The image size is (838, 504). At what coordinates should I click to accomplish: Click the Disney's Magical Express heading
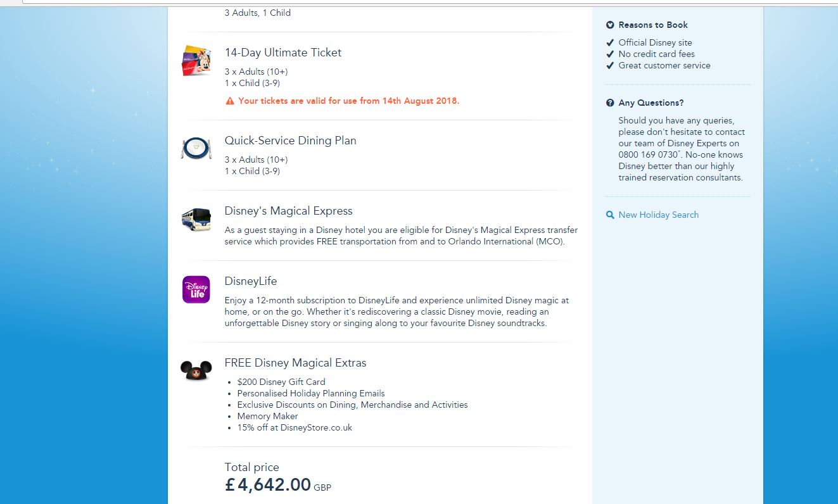coord(288,211)
